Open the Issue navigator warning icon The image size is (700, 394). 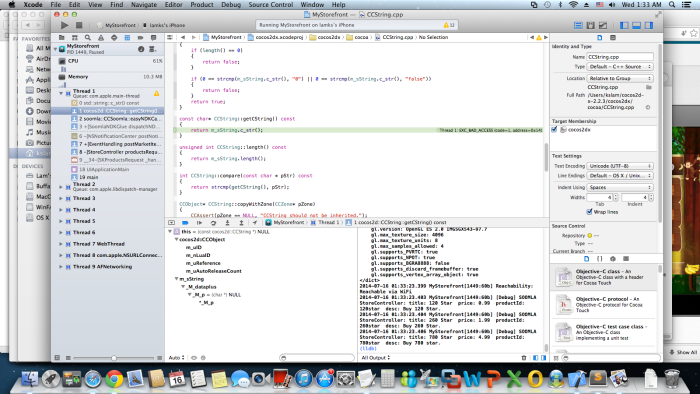pos(101,37)
